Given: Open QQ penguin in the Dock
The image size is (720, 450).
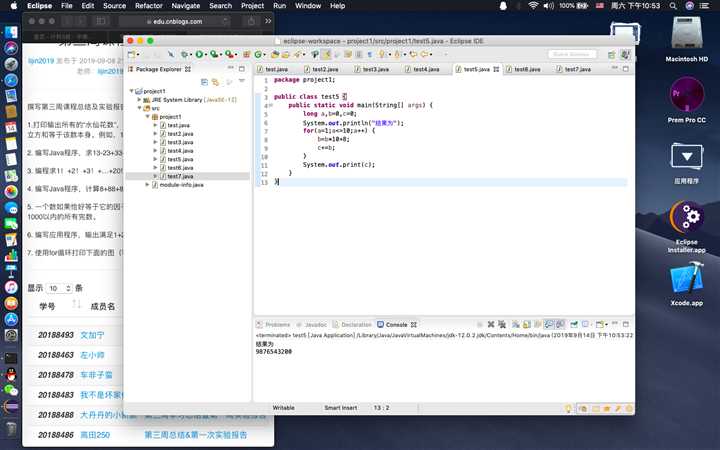Looking at the screenshot, I should tap(11, 375).
